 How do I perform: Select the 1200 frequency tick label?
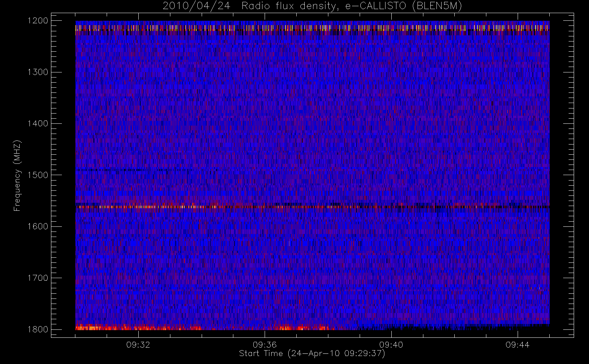click(38, 21)
